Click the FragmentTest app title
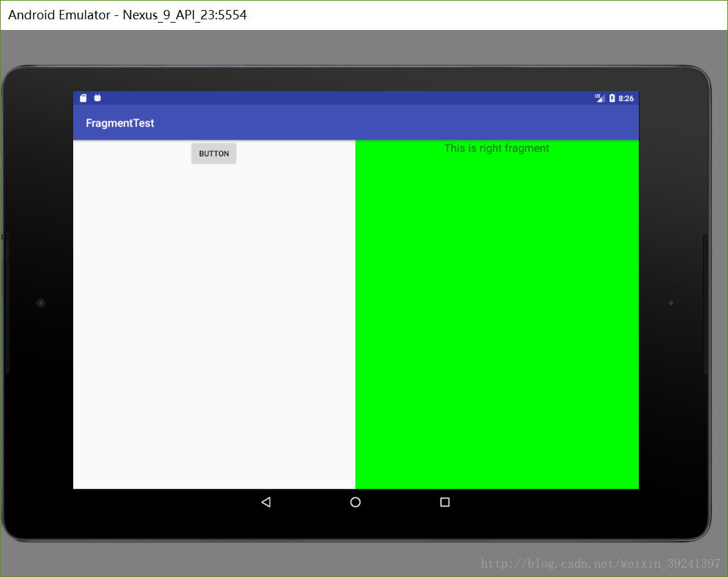Image resolution: width=728 pixels, height=577 pixels. (120, 123)
